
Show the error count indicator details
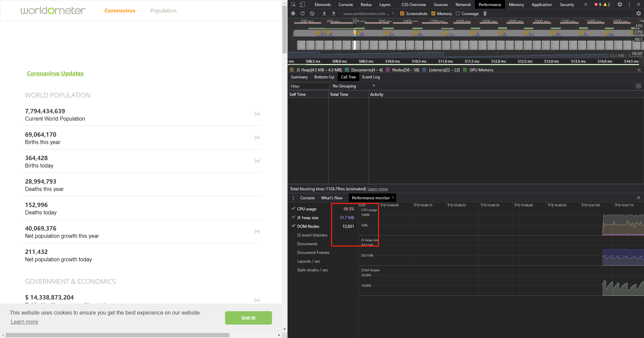598,5
